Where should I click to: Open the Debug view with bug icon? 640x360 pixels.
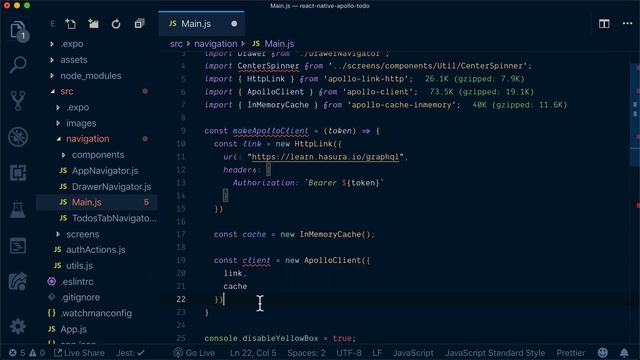(x=18, y=137)
